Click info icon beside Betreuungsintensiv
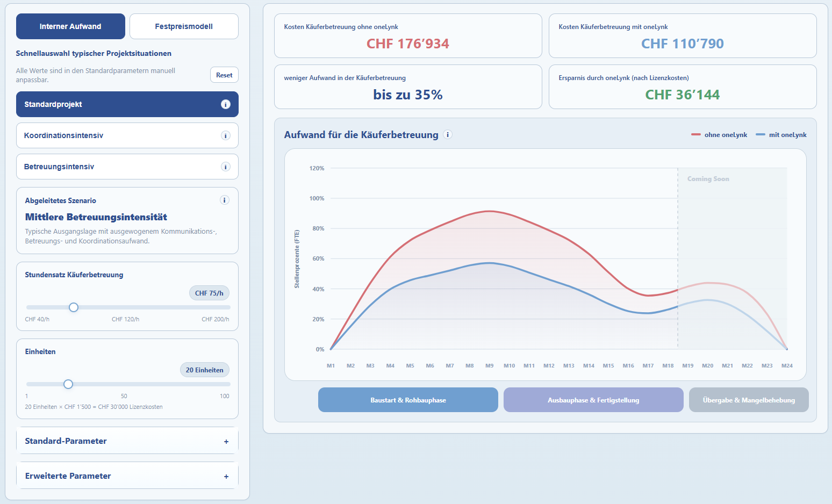 click(226, 167)
